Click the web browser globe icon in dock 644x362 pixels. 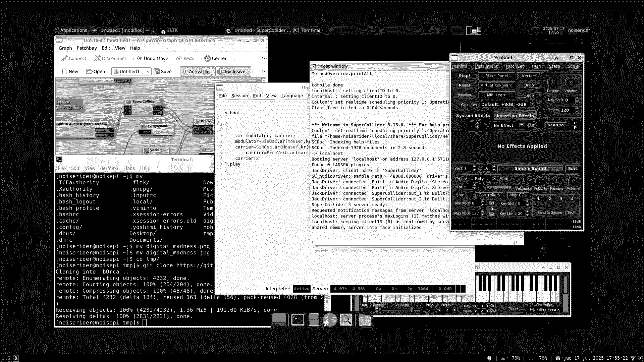330,320
